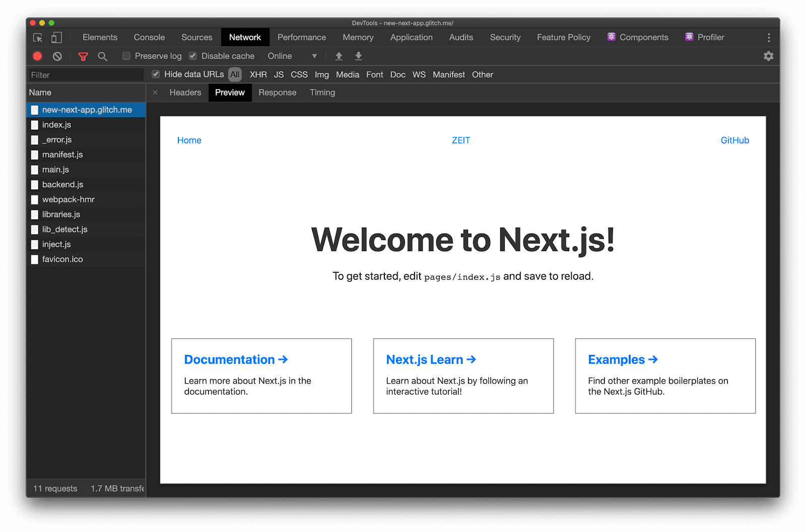Enable Preserve log
806x532 pixels.
click(126, 56)
